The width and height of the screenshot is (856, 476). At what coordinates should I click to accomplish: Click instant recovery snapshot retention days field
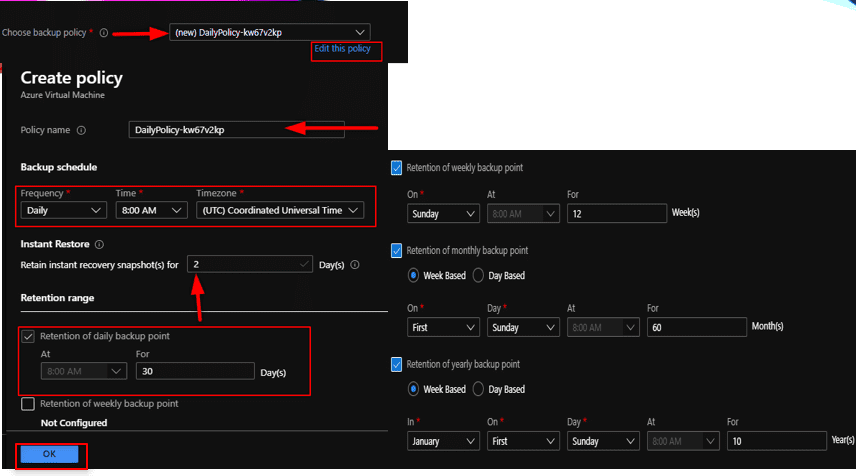point(249,265)
